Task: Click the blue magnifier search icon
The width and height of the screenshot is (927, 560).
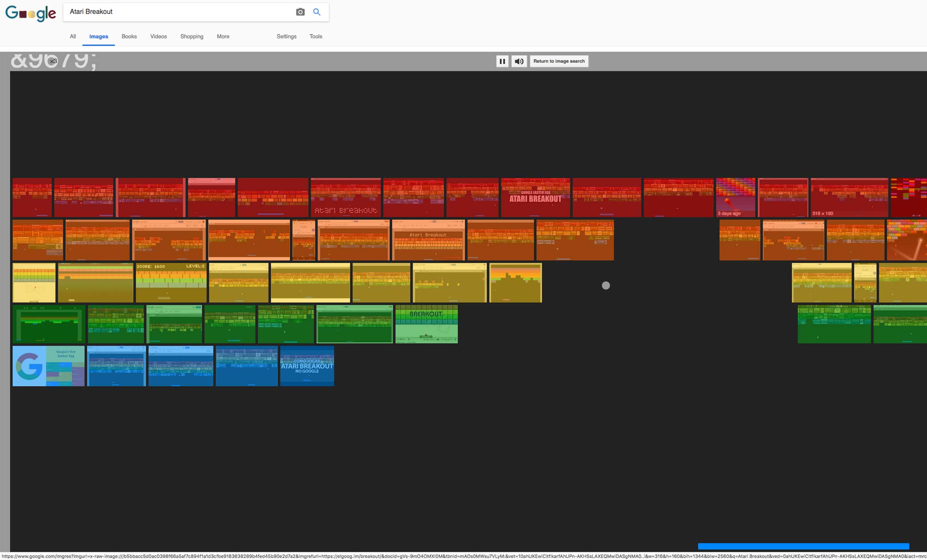Action: pyautogui.click(x=317, y=12)
